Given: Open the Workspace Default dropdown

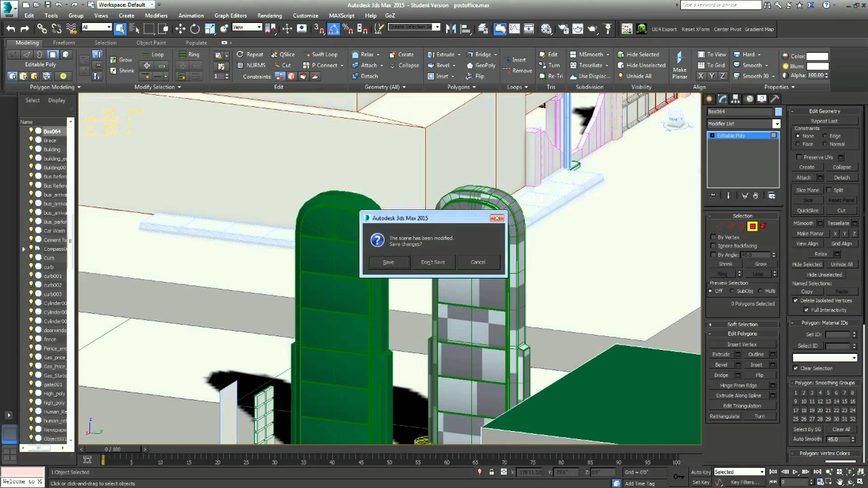Looking at the screenshot, I should [x=152, y=5].
